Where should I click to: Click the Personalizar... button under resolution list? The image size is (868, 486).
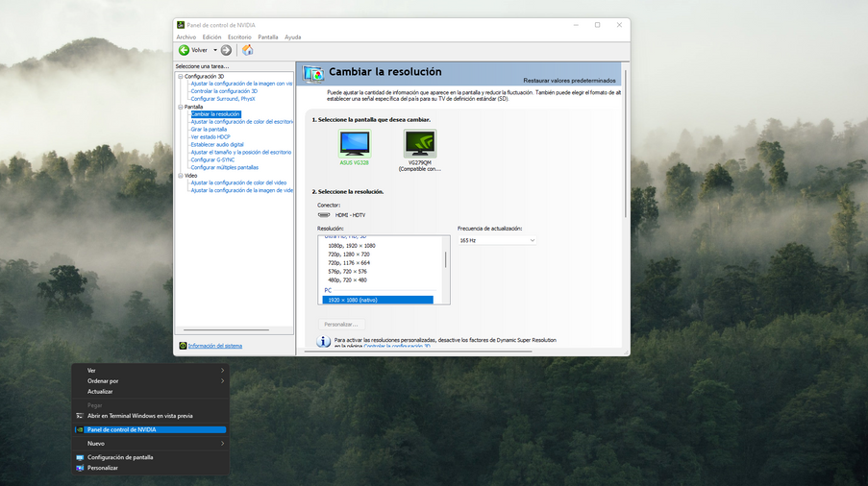point(341,325)
